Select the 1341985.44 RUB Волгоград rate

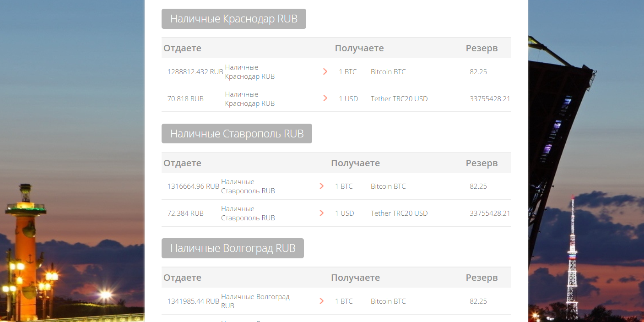click(x=193, y=301)
